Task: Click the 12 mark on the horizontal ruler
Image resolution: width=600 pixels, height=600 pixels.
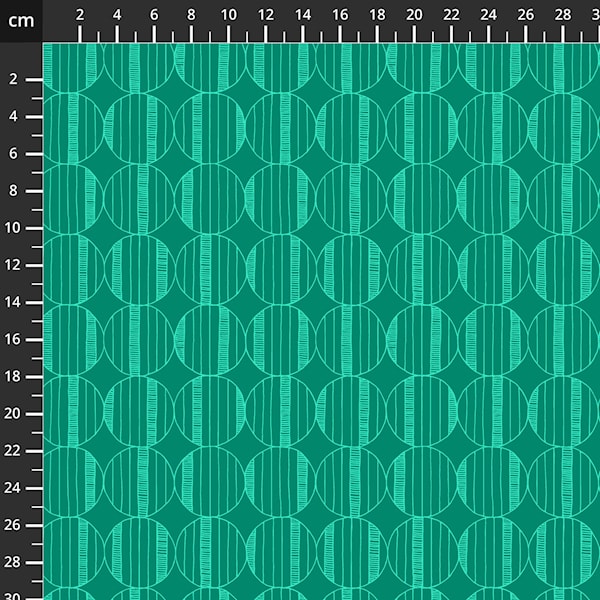Action: [x=266, y=15]
